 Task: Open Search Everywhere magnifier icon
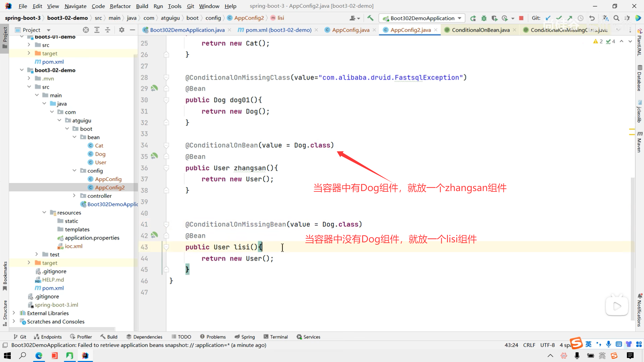coord(616,18)
